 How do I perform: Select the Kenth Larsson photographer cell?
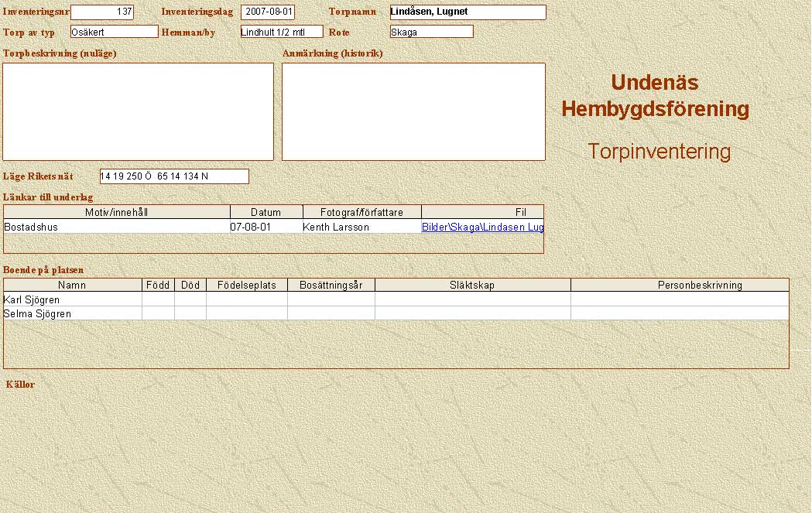[x=361, y=227]
